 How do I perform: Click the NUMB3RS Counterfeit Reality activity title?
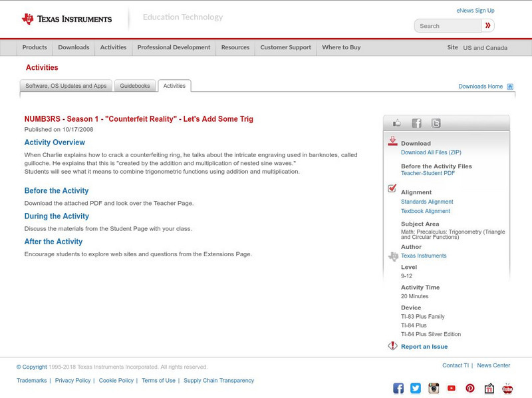click(x=139, y=119)
